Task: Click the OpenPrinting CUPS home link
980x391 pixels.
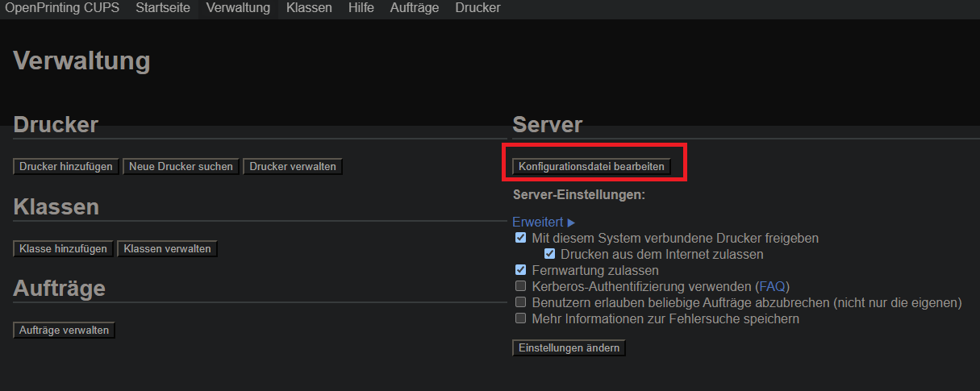Action: pyautogui.click(x=62, y=8)
